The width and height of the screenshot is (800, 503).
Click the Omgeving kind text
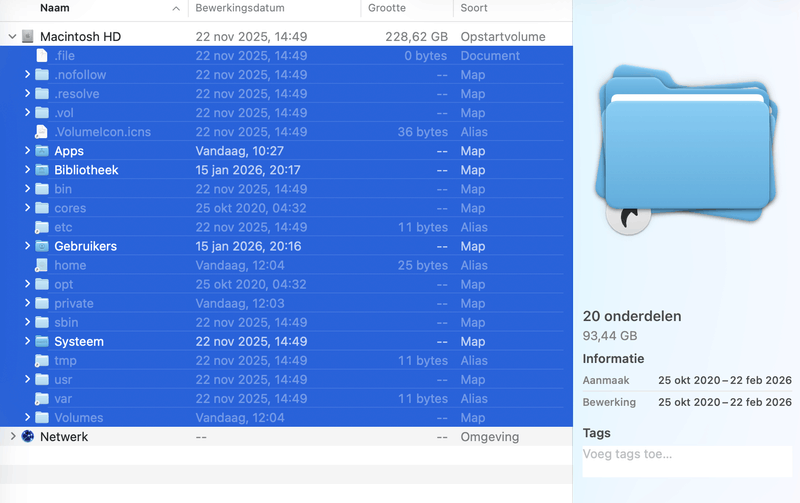pos(490,437)
